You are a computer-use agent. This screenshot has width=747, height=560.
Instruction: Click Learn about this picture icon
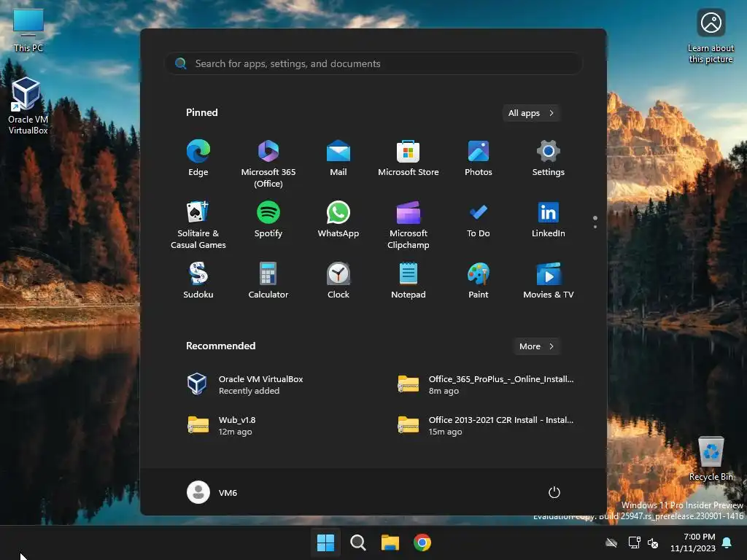click(x=711, y=36)
